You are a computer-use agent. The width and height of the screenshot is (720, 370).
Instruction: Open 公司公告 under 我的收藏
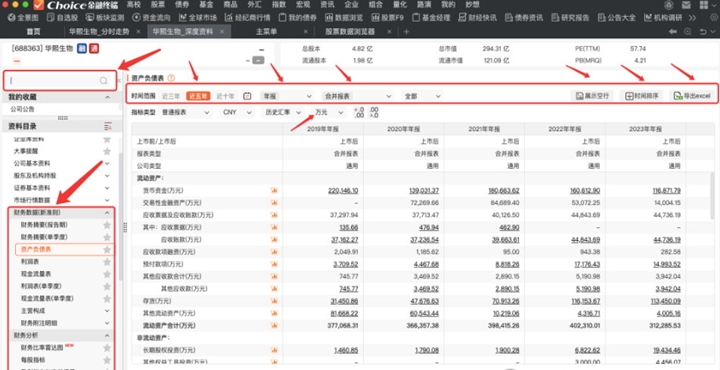22,109
